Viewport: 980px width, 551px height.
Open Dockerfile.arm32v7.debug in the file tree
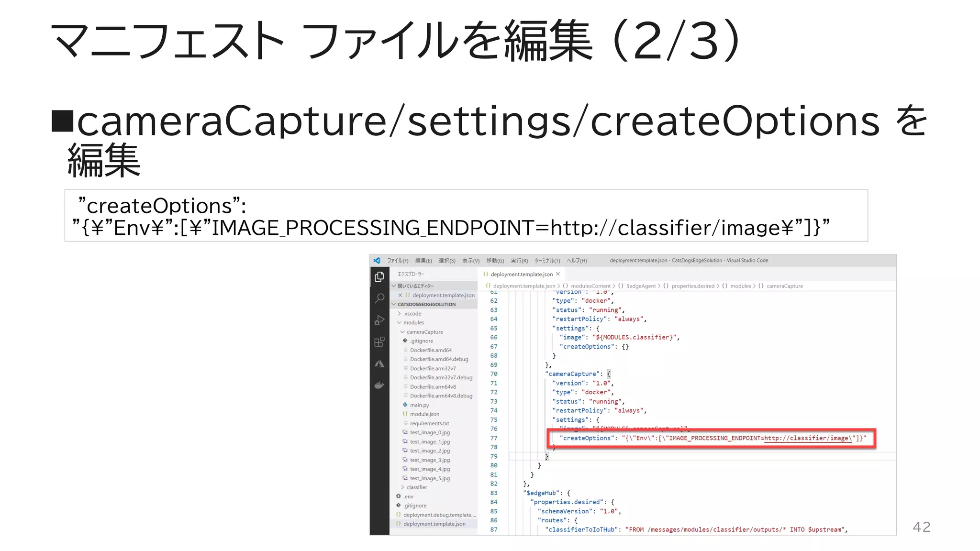point(441,377)
